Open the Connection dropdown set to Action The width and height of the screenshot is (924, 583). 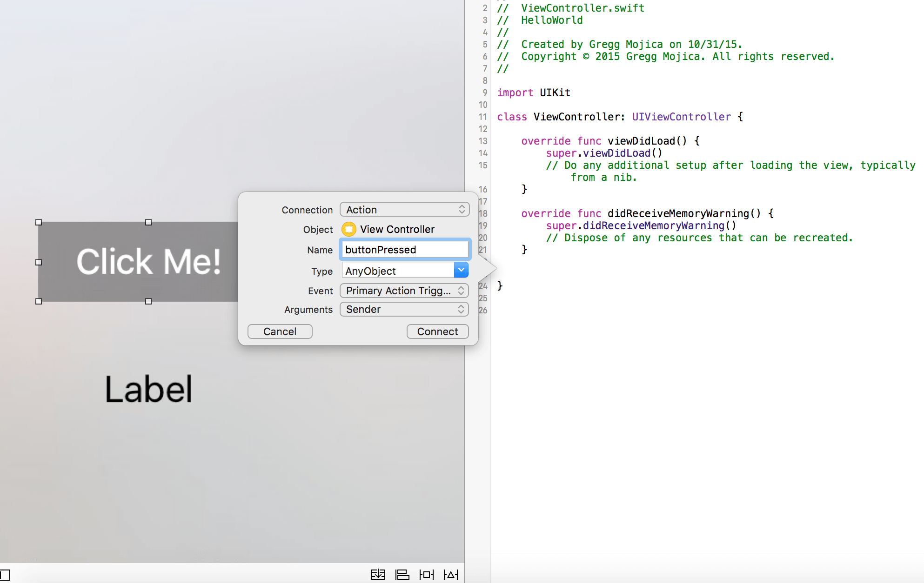(x=404, y=209)
